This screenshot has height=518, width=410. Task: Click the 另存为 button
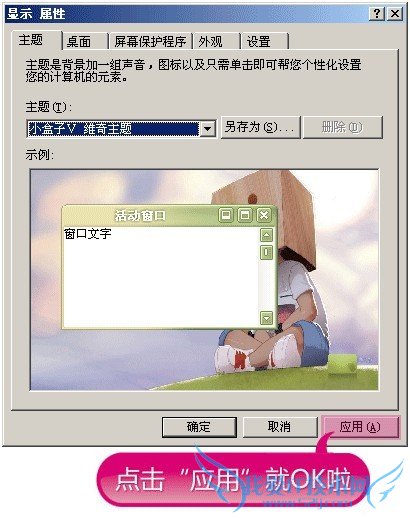(261, 127)
